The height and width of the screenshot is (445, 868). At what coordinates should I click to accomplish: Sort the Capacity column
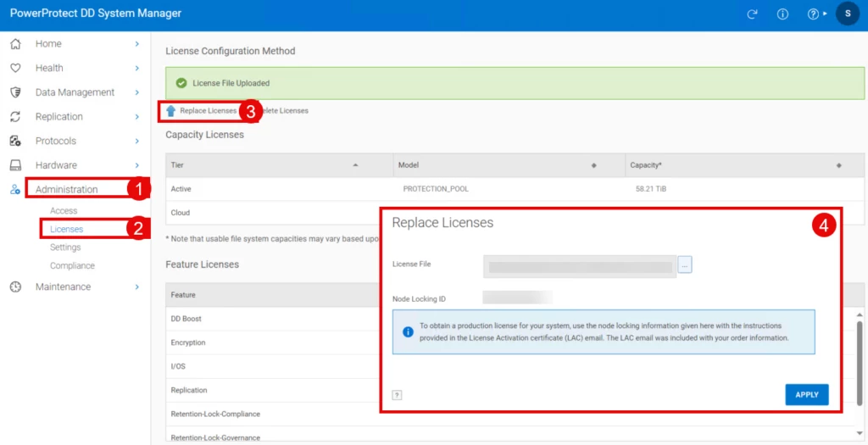(839, 165)
